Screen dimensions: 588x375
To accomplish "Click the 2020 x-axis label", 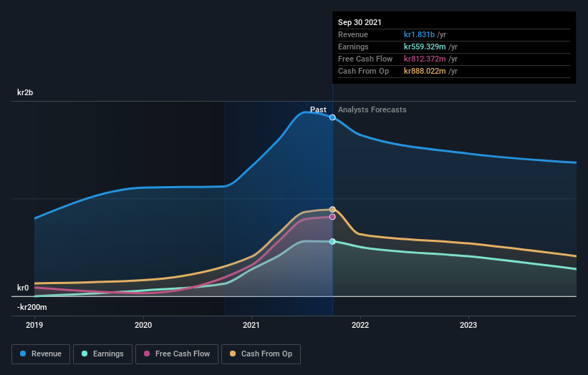I will tap(143, 325).
